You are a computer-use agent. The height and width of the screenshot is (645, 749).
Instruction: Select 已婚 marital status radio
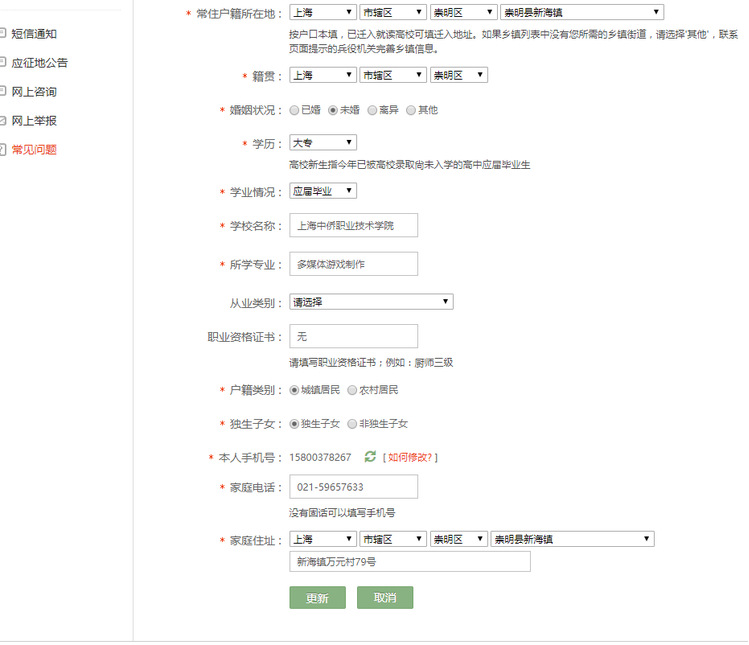click(x=295, y=110)
